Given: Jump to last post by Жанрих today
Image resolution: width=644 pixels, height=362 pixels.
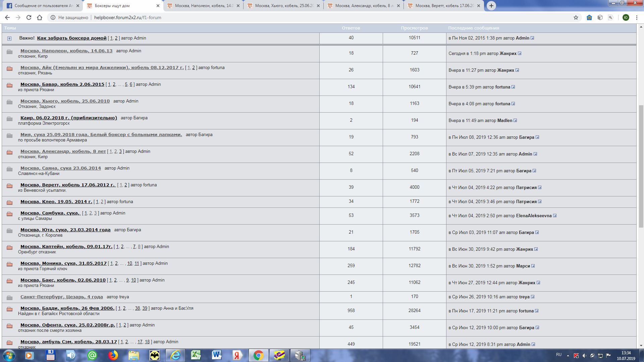Looking at the screenshot, I should tap(520, 54).
